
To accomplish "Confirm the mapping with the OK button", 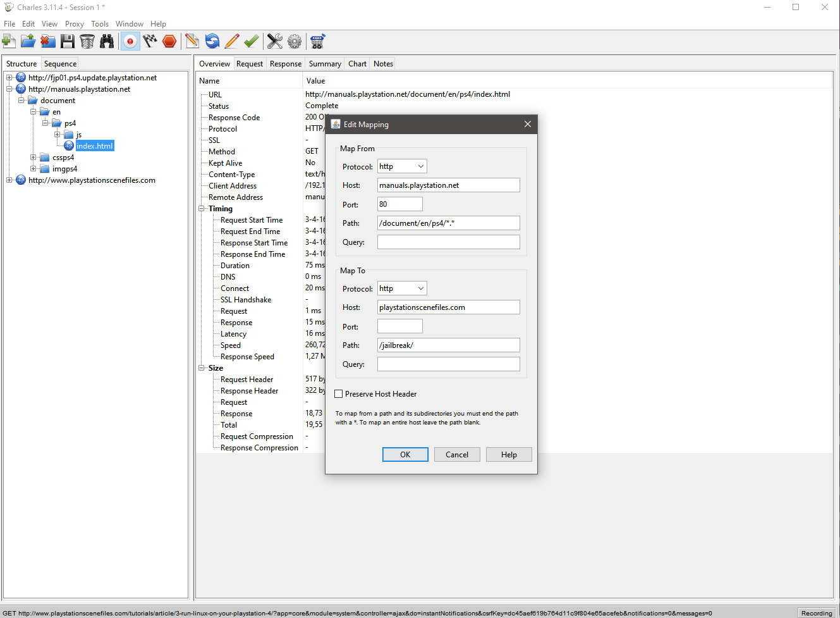I will [x=405, y=455].
